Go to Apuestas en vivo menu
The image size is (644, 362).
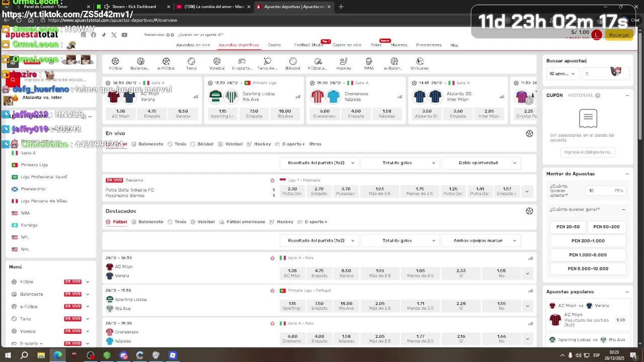193,45
